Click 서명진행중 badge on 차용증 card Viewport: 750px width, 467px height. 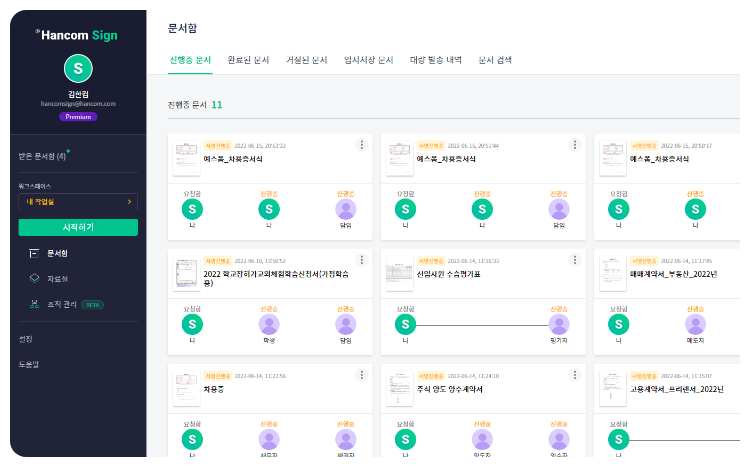217,376
